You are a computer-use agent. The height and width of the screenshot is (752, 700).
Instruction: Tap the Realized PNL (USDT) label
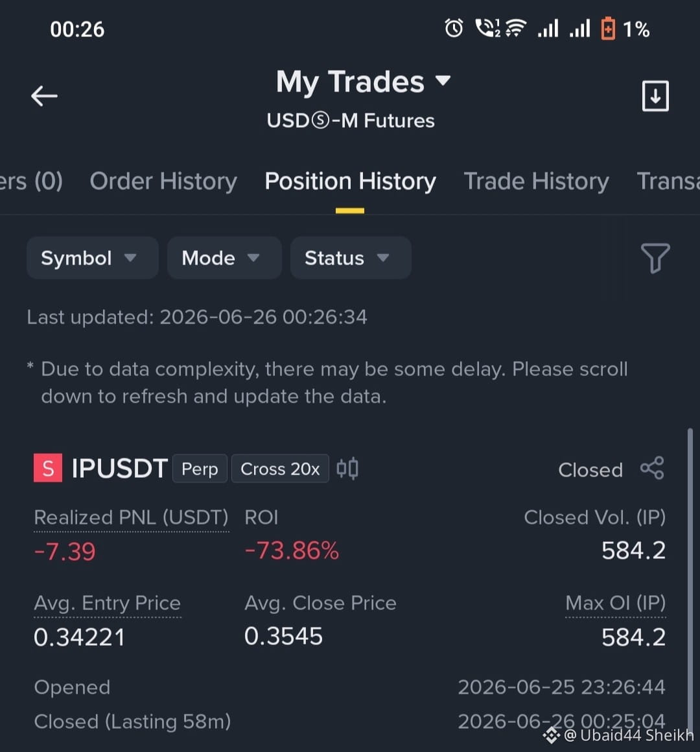[132, 517]
